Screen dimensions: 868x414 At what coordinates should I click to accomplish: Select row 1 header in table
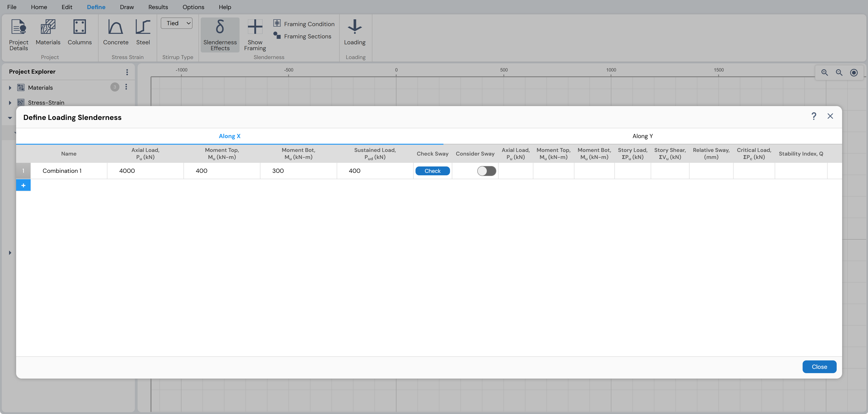pyautogui.click(x=23, y=171)
